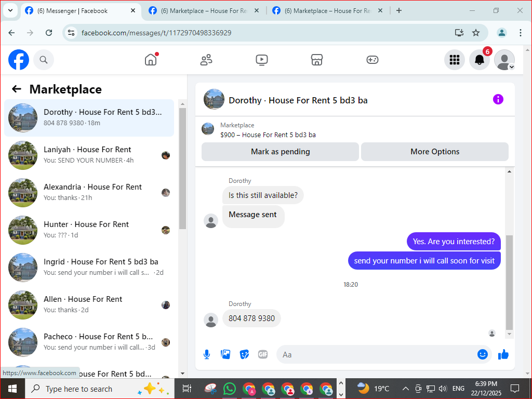Image resolution: width=532 pixels, height=399 pixels.
Task: Click the Dorothy listing thumbnail in chat header
Action: coord(214,99)
